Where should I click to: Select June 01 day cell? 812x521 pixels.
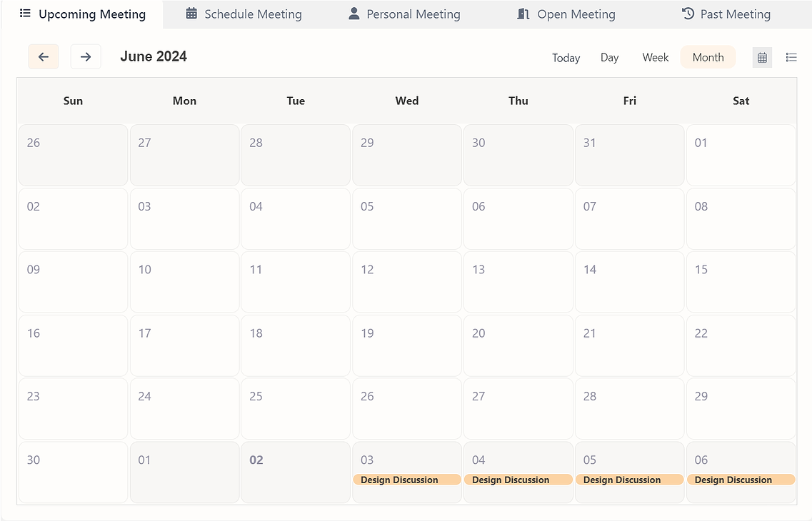[x=741, y=155]
